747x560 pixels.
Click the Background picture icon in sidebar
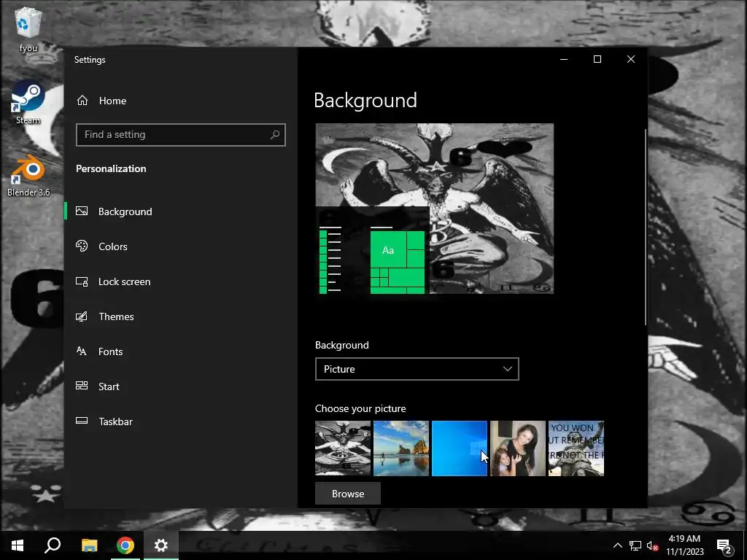82,211
